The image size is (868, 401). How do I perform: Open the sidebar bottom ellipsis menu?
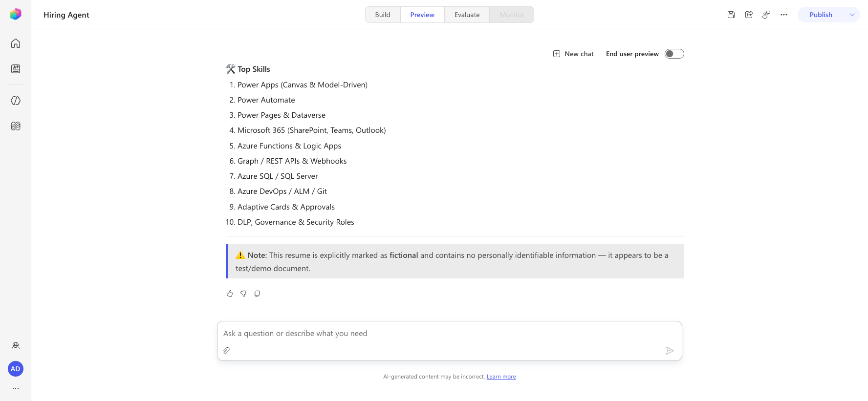pyautogui.click(x=16, y=388)
